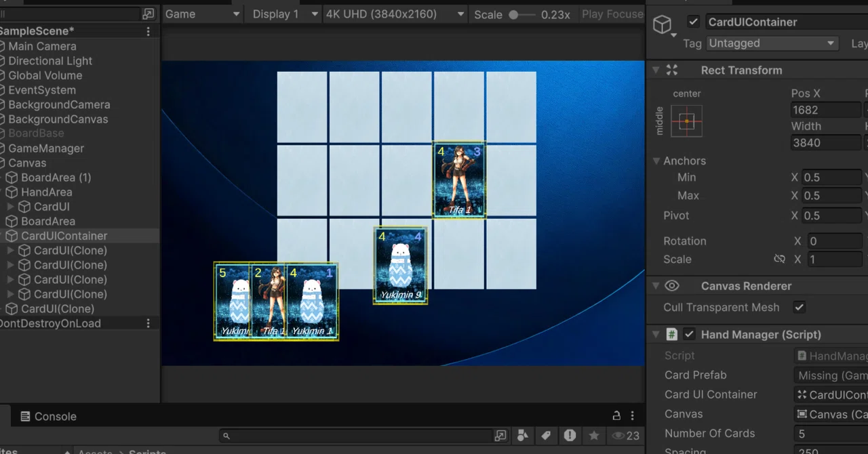Select GameManager in Hierarchy
868x454 pixels.
pyautogui.click(x=46, y=148)
